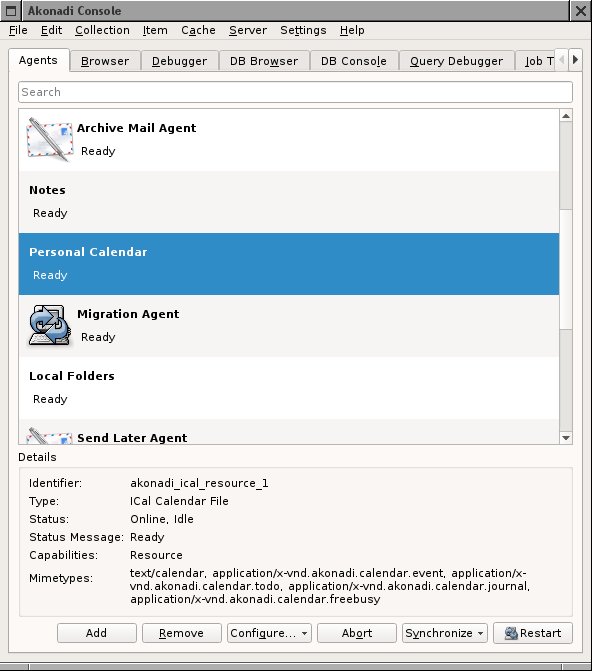Click the agent list scroll-down arrow
The height and width of the screenshot is (671, 592).
coord(566,438)
